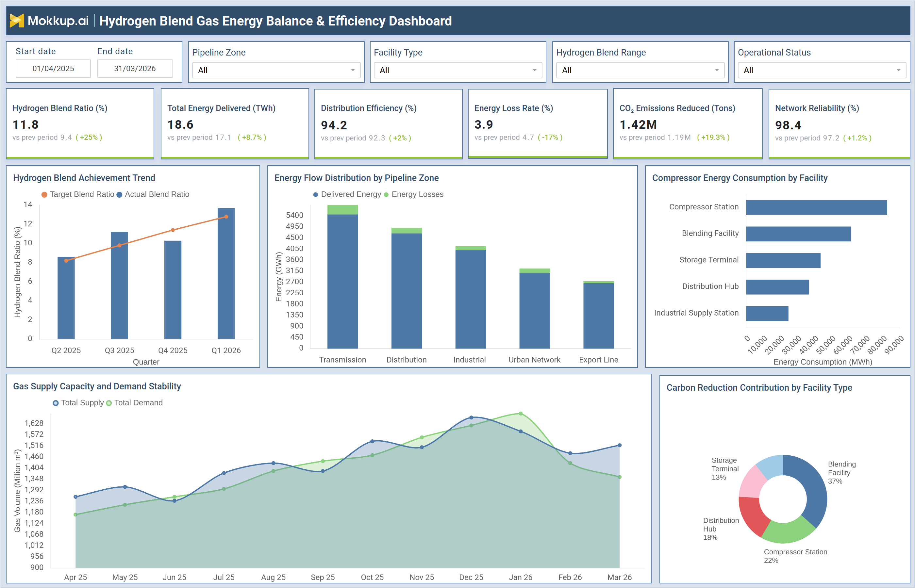Click the Energy Loss Rate value 3.9
Viewport: 915px width, 588px height.
tap(483, 124)
